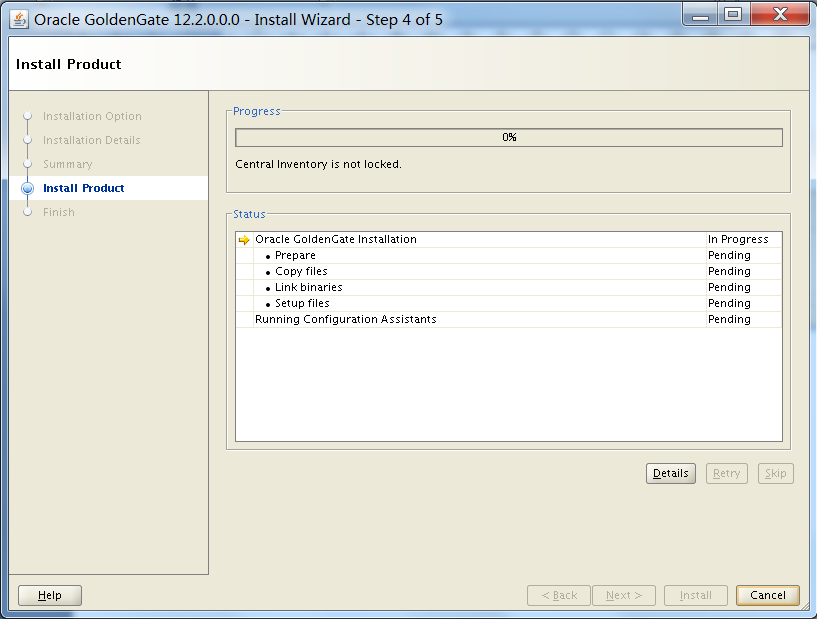Screen dimensions: 817x619
Task: Click the Status group label
Action: pyautogui.click(x=249, y=214)
